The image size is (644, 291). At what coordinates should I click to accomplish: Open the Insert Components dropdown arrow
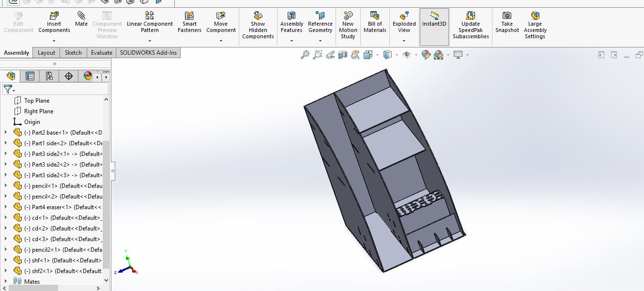pyautogui.click(x=54, y=41)
